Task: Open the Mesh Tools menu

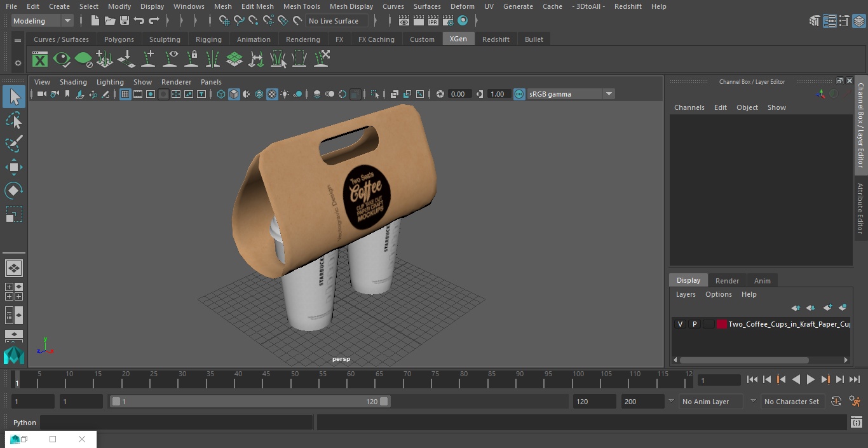Action: tap(301, 6)
